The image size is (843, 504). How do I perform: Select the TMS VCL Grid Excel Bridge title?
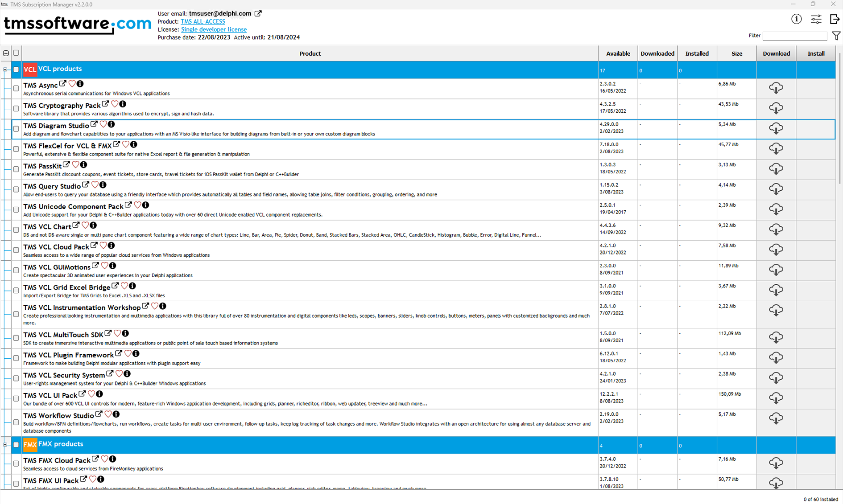(66, 287)
